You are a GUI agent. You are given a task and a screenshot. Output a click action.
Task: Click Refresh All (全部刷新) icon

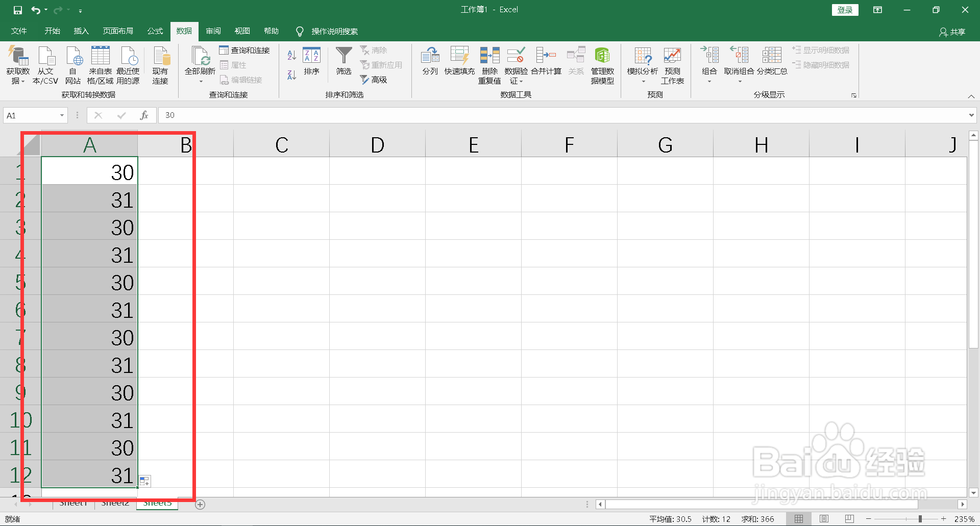(200, 56)
